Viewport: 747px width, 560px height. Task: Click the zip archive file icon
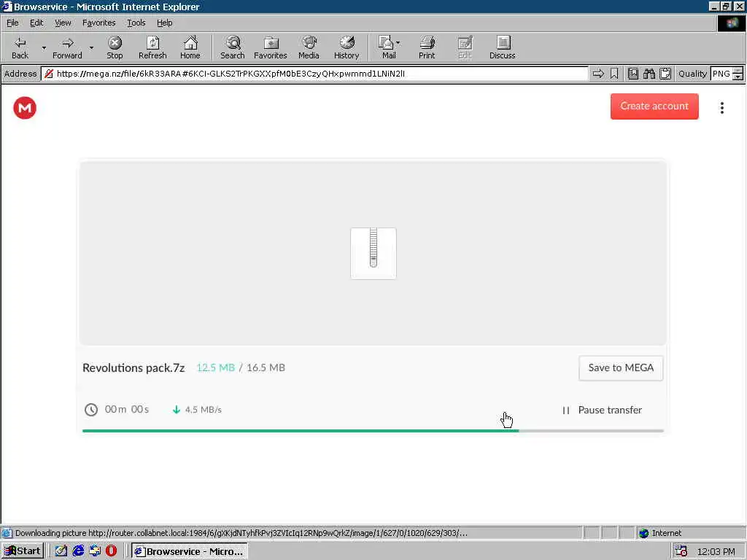373,253
